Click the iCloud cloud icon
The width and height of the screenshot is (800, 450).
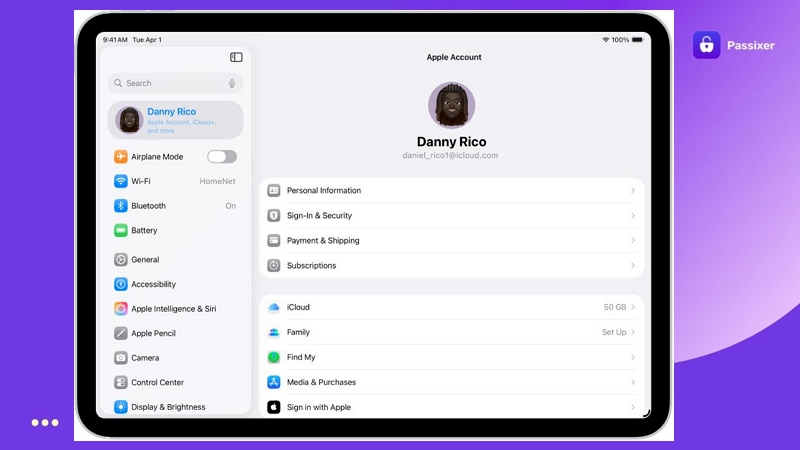click(273, 307)
